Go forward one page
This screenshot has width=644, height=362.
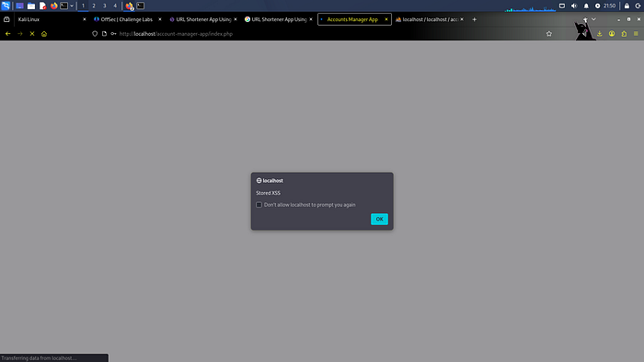pyautogui.click(x=19, y=34)
